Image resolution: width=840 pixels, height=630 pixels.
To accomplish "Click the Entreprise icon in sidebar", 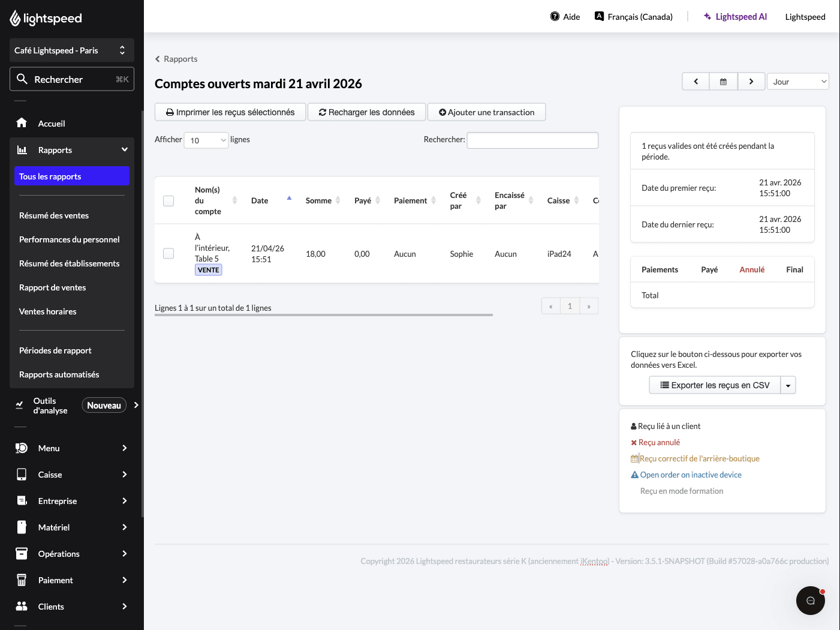I will click(22, 501).
